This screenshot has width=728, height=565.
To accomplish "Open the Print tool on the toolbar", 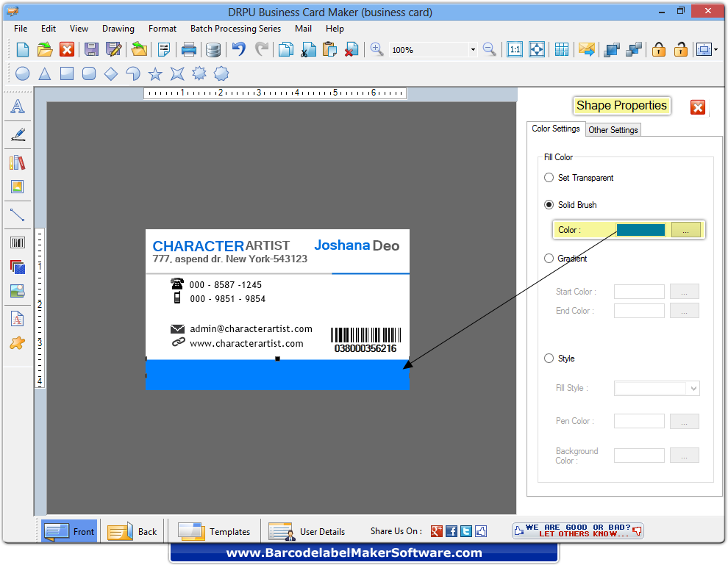I will click(190, 49).
